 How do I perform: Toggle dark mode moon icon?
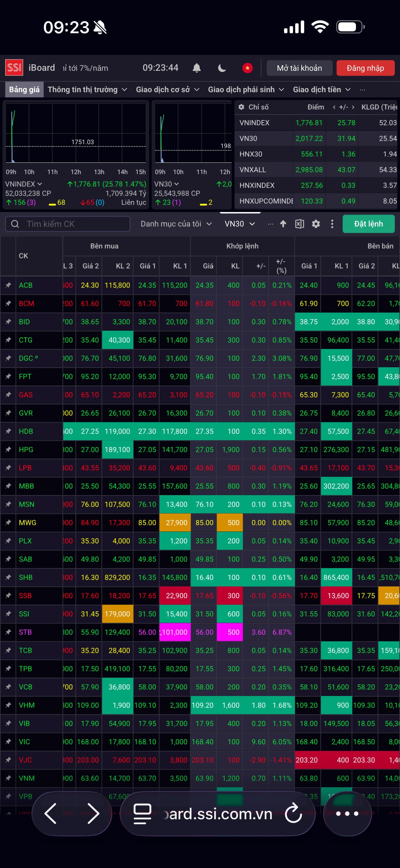click(222, 68)
